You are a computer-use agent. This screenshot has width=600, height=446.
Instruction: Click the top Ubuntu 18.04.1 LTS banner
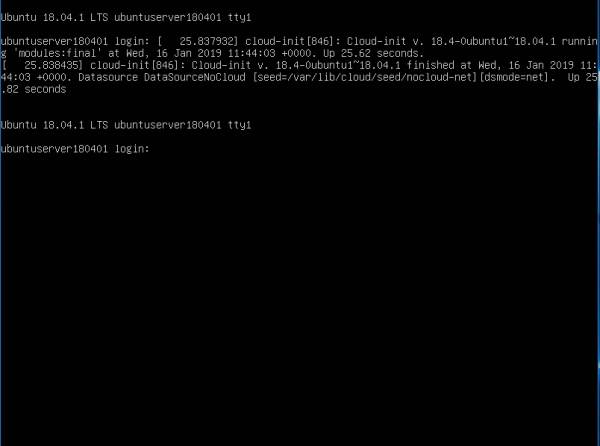pos(126,17)
